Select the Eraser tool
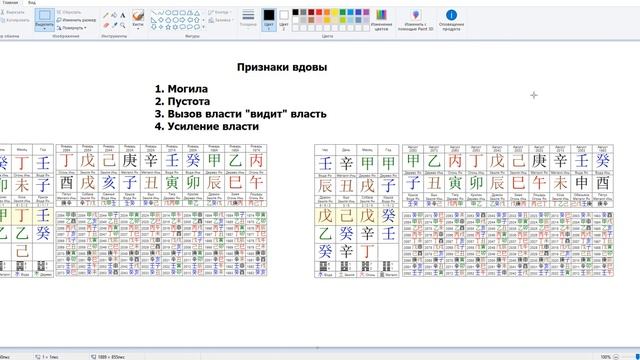 pyautogui.click(x=106, y=25)
